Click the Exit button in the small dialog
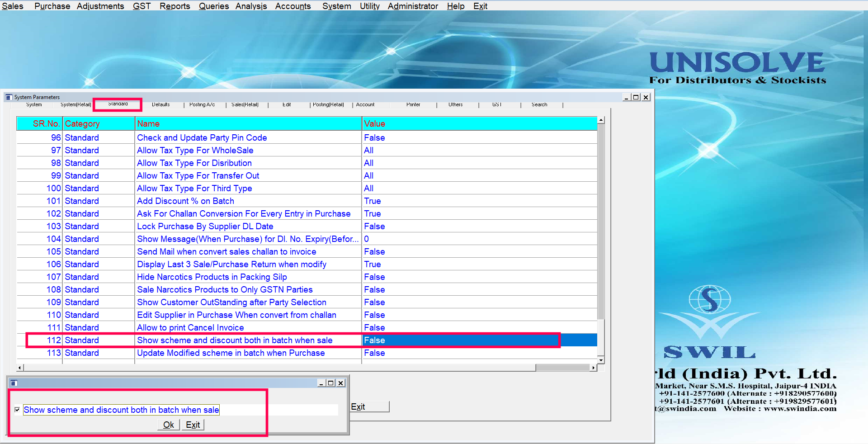Screen dimensions: 868x444 click(x=193, y=425)
